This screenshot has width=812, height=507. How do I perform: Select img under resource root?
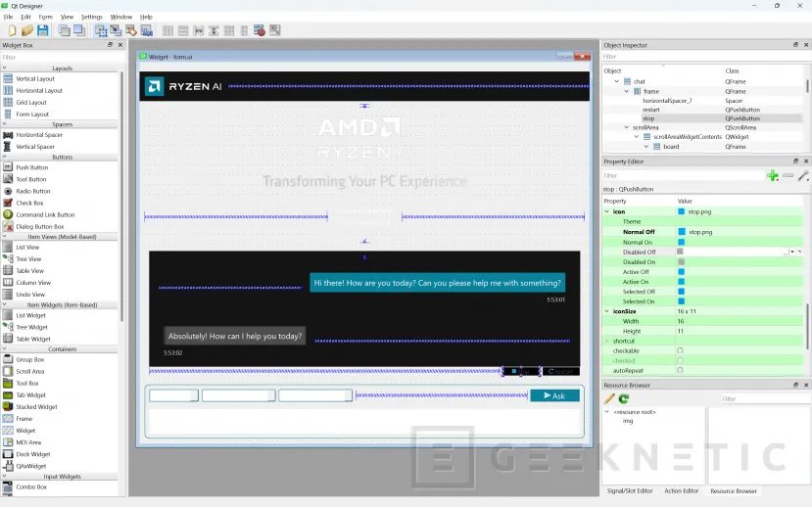628,421
